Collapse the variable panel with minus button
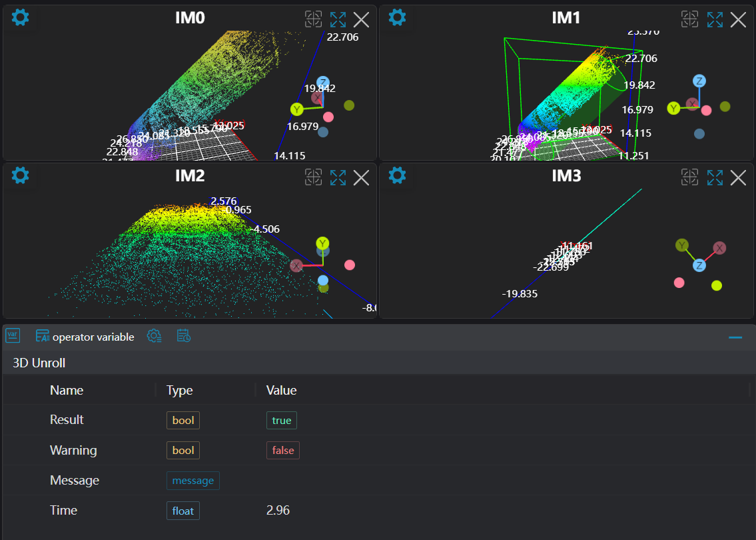This screenshot has height=540, width=756. (735, 338)
